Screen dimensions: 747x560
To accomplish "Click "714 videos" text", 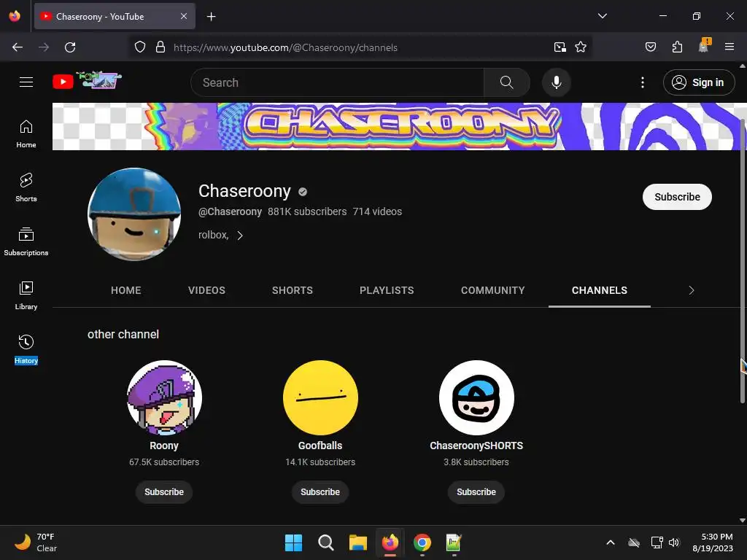I will [x=377, y=211].
